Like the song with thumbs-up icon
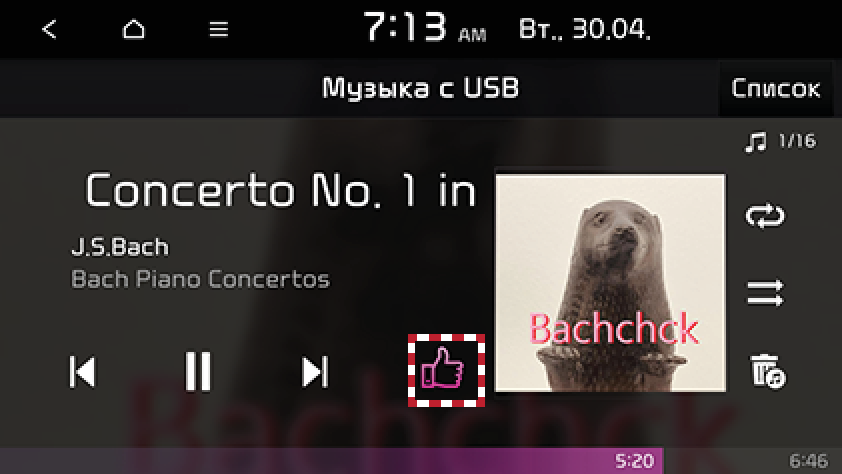Viewport: 842px width, 474px height. point(446,370)
